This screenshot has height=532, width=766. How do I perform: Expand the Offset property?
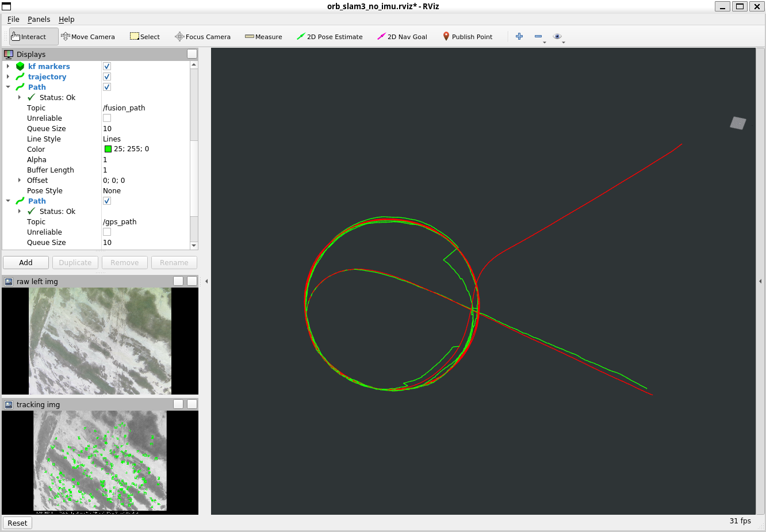point(20,180)
